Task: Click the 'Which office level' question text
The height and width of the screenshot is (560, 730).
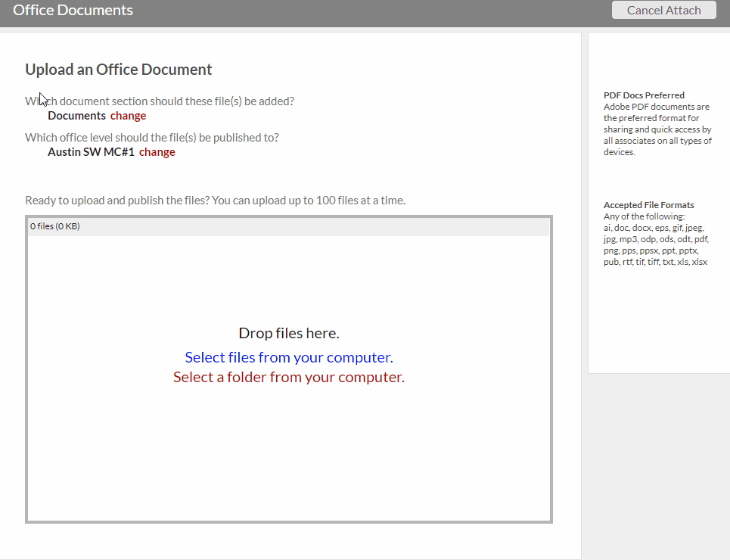Action: tap(152, 138)
